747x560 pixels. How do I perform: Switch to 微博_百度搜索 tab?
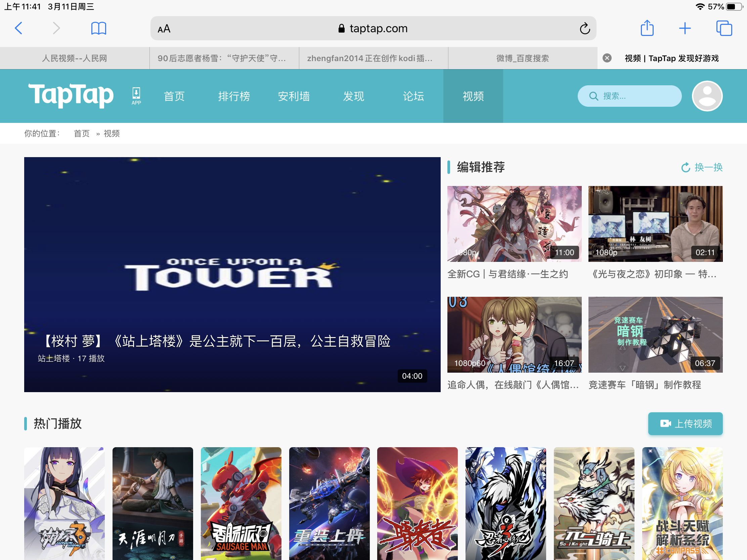[x=523, y=58]
